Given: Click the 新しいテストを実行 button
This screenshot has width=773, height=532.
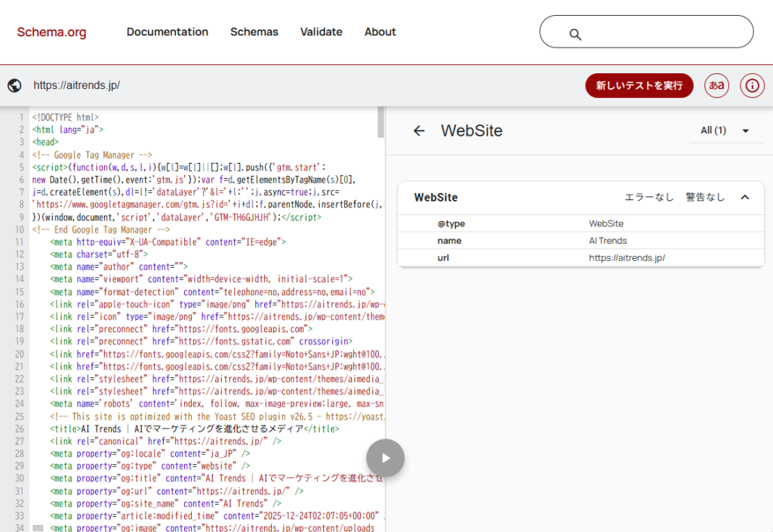Looking at the screenshot, I should (x=639, y=85).
